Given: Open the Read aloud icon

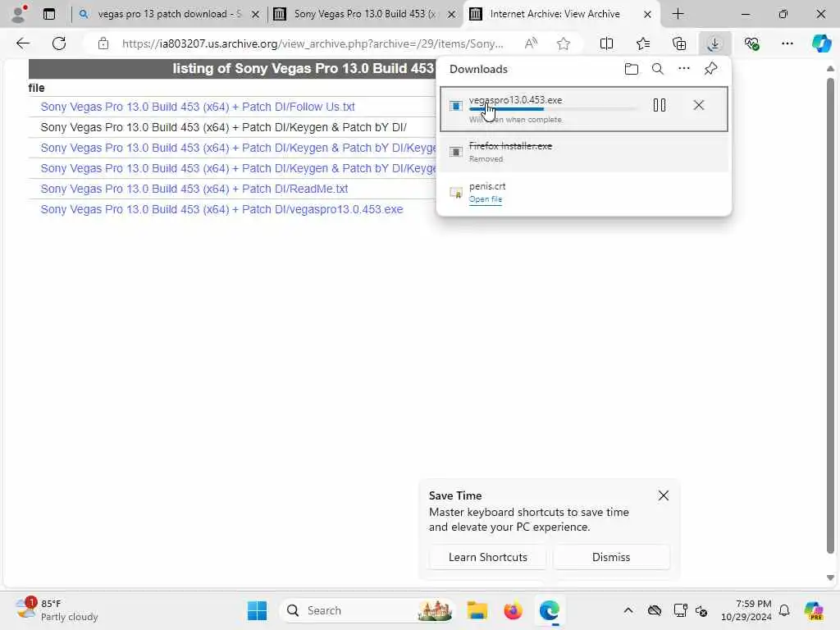Looking at the screenshot, I should point(531,43).
